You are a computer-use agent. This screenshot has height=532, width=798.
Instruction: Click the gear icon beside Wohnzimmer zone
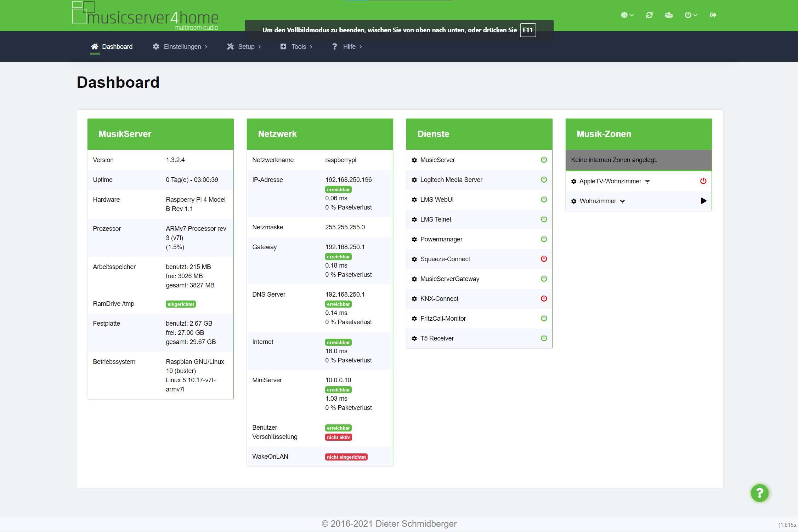pyautogui.click(x=573, y=201)
